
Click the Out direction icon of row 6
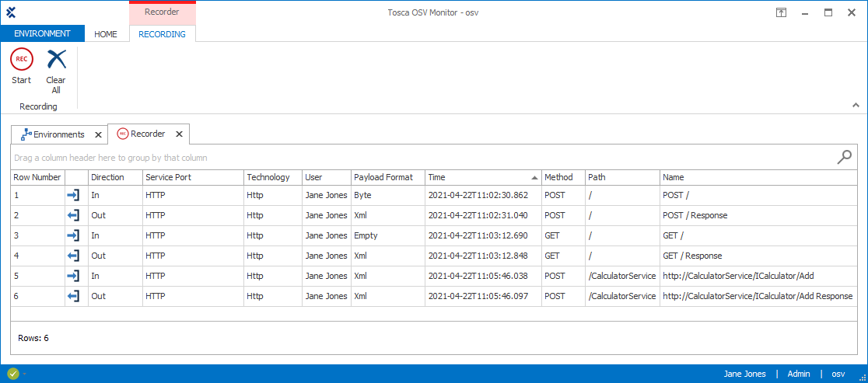click(74, 296)
